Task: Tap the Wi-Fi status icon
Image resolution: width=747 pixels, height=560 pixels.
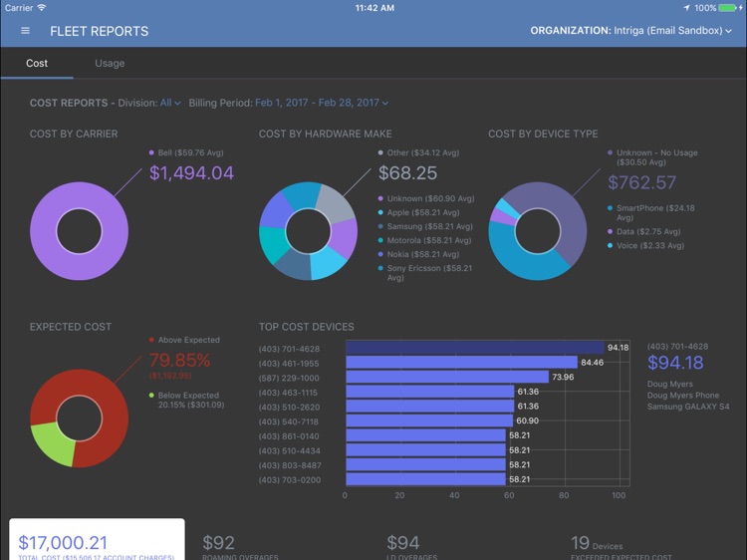Action: (x=42, y=8)
